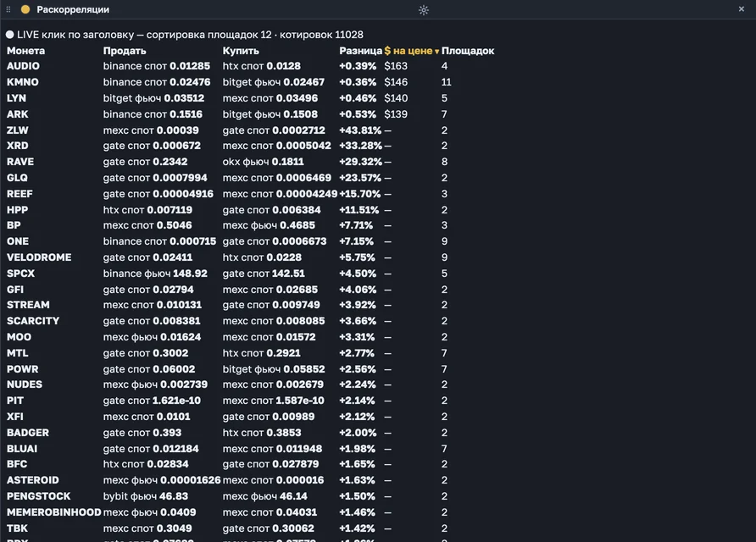Click the SPCX coin name

coord(20,274)
